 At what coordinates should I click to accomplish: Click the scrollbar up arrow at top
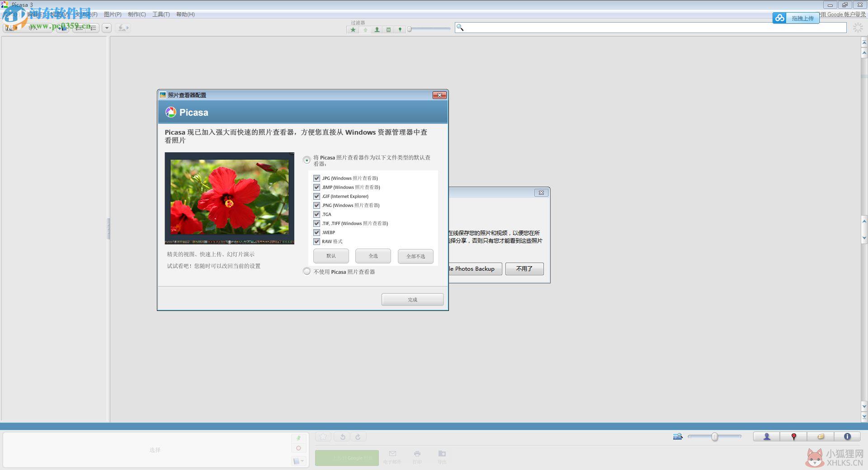[864, 42]
